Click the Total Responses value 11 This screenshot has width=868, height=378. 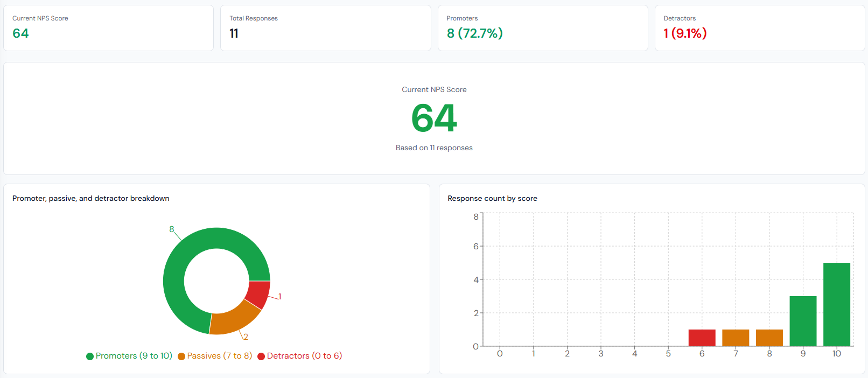point(234,33)
